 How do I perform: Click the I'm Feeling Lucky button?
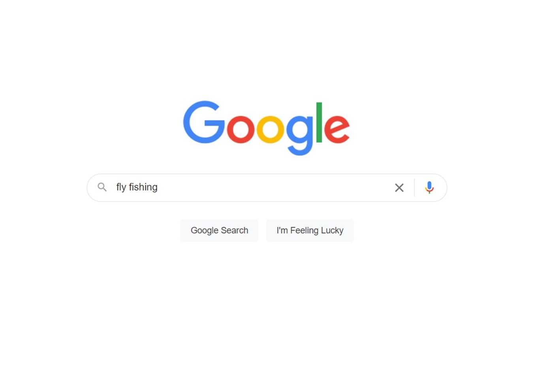pyautogui.click(x=310, y=230)
